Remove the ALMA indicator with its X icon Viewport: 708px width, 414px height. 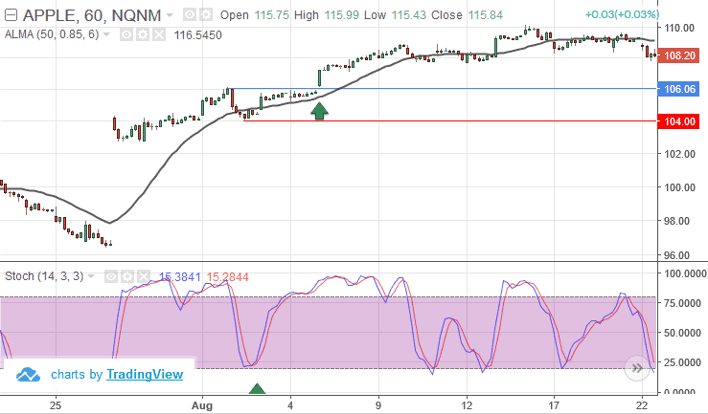159,35
